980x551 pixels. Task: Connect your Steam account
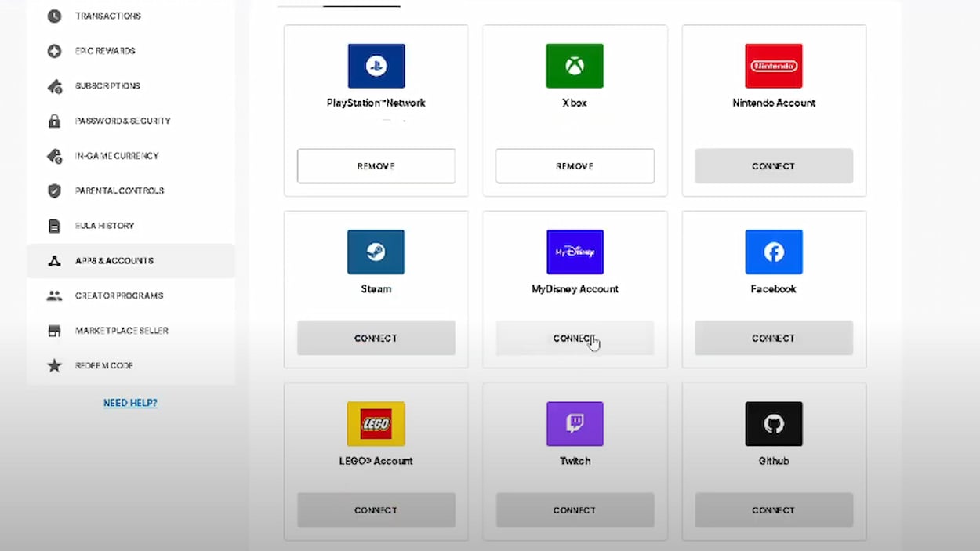click(x=376, y=339)
